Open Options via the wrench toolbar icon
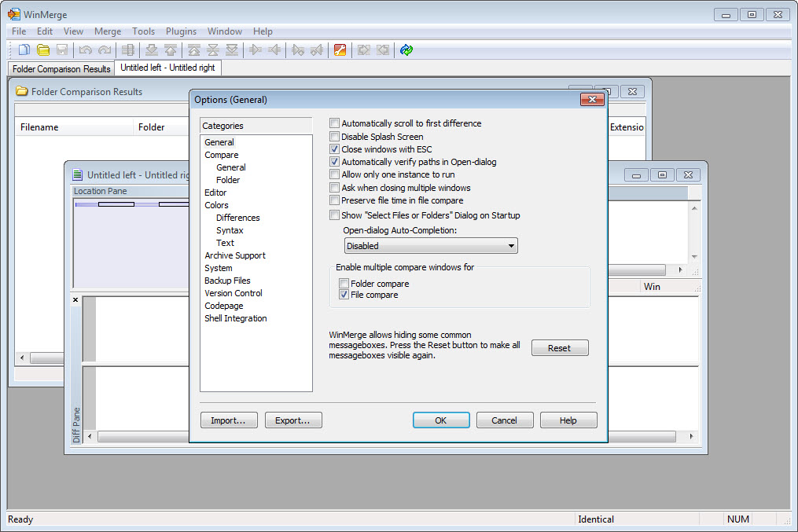Viewport: 798px width, 532px height. pos(340,50)
